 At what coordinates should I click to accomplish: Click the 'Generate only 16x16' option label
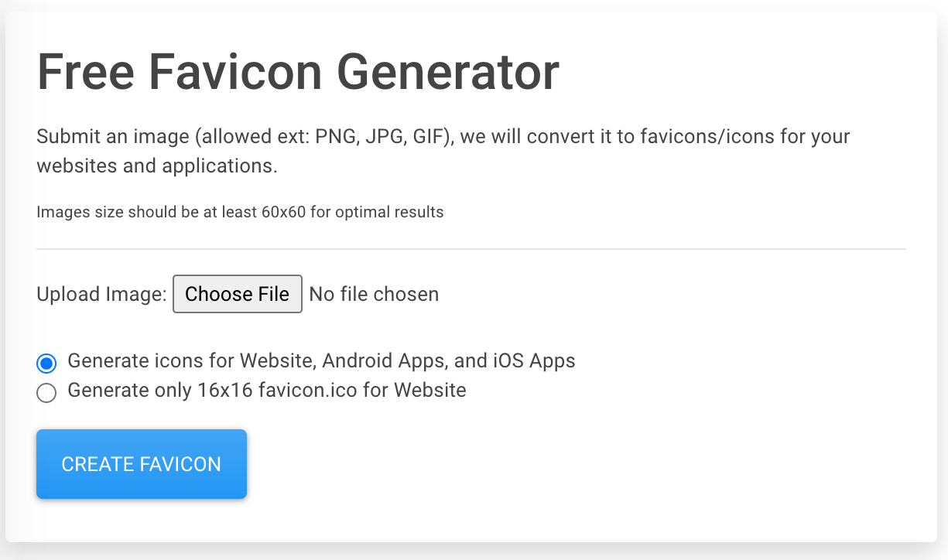pos(267,390)
